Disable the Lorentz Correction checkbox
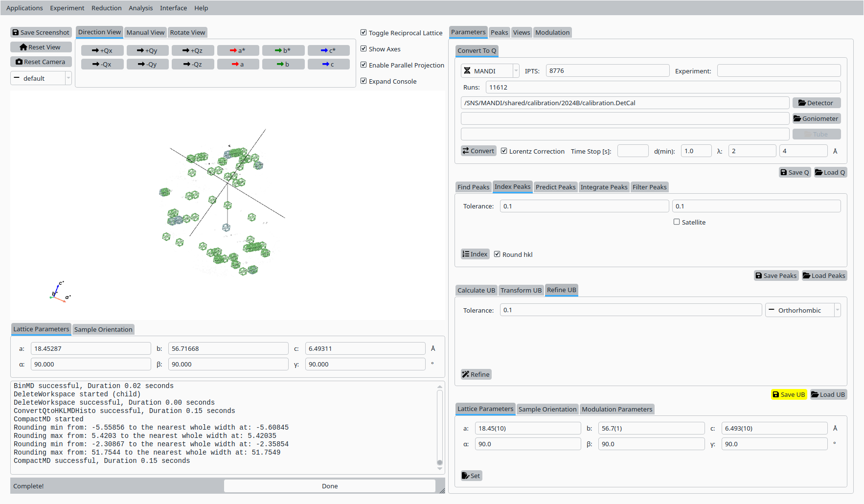Screen dimensions: 864x504 pos(504,151)
